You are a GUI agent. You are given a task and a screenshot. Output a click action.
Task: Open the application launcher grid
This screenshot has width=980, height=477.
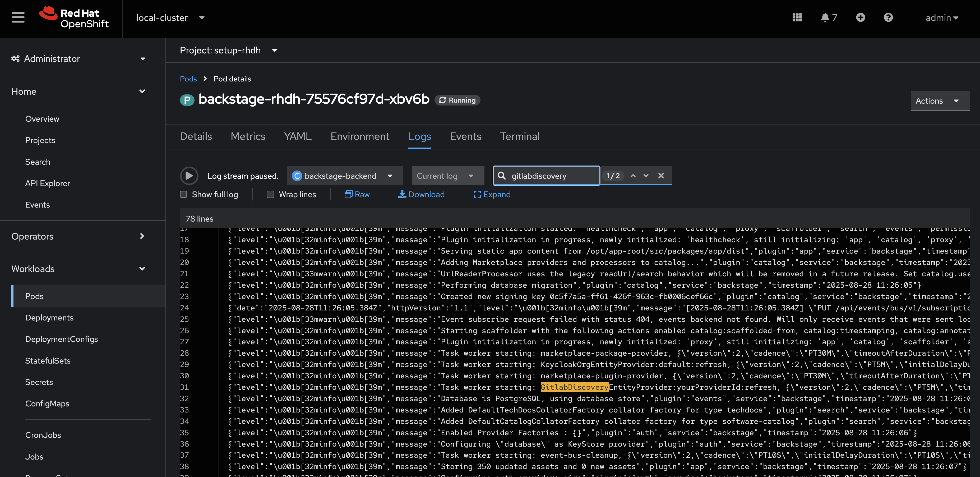[x=797, y=17]
